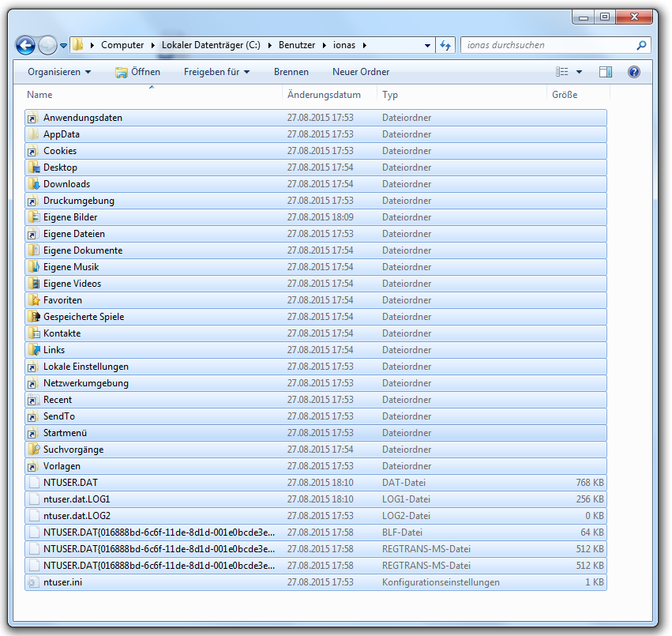The height and width of the screenshot is (636, 672).
Task: Select the Suchvorgänge folder icon
Action: [33, 450]
